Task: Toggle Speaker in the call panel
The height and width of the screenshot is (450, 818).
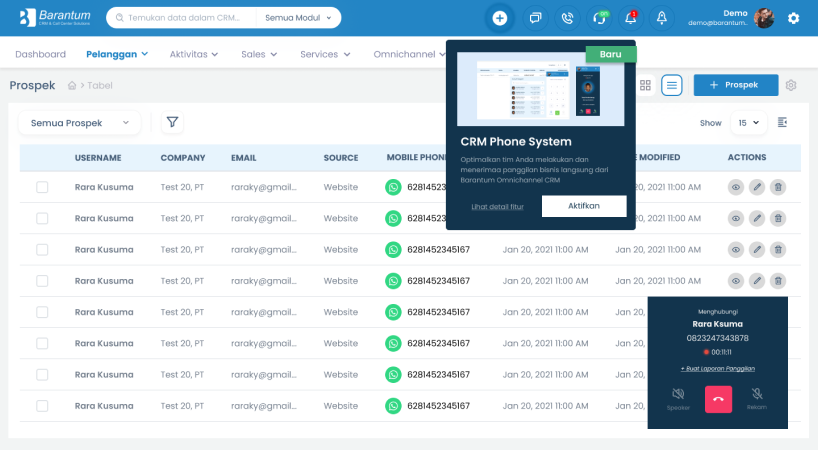Action: [x=678, y=398]
